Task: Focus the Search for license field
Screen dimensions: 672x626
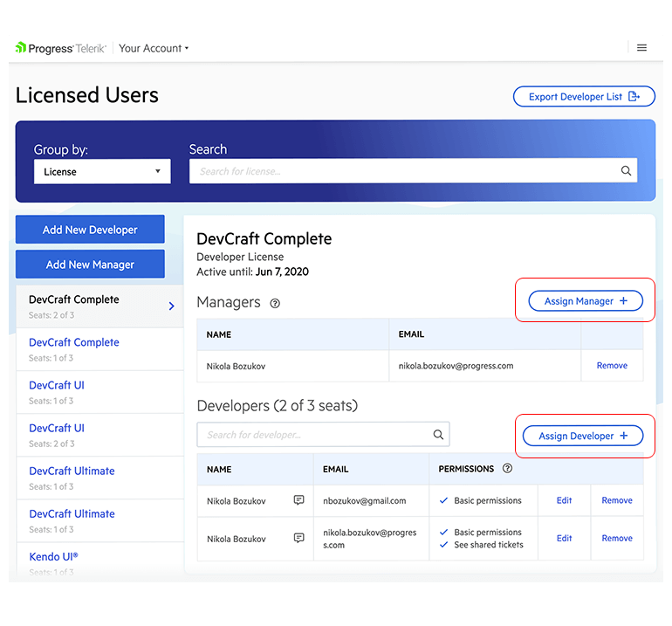Action: tap(413, 171)
